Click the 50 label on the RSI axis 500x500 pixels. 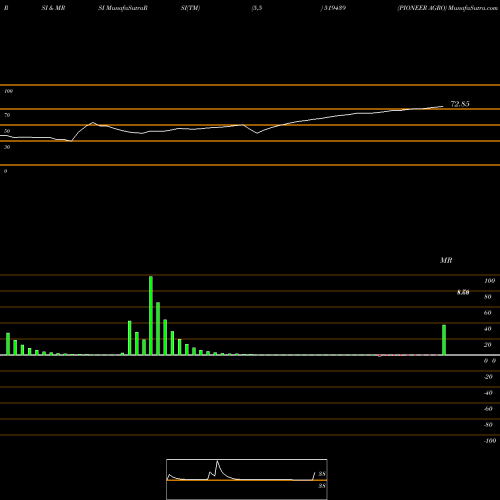coord(7,131)
